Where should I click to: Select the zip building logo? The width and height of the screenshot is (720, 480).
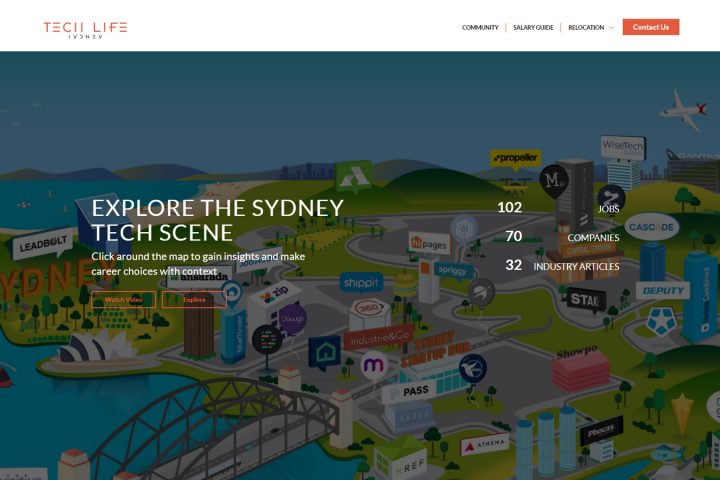(276, 294)
